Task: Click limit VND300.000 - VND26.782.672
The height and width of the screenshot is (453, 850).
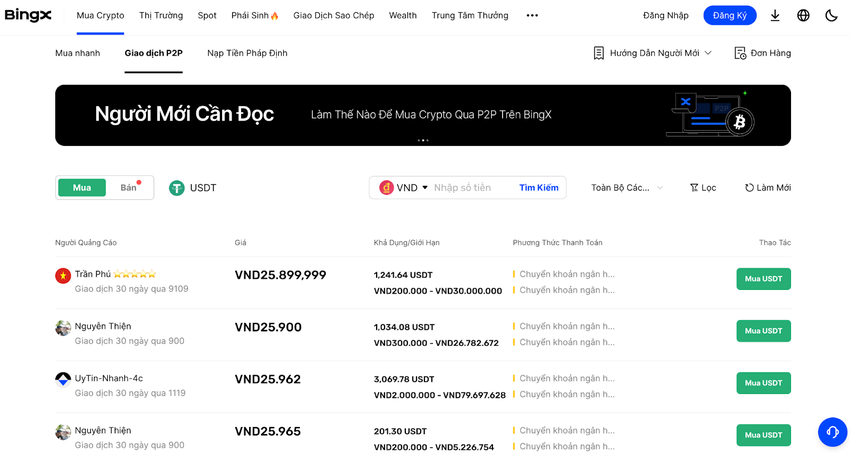Action: click(x=436, y=343)
